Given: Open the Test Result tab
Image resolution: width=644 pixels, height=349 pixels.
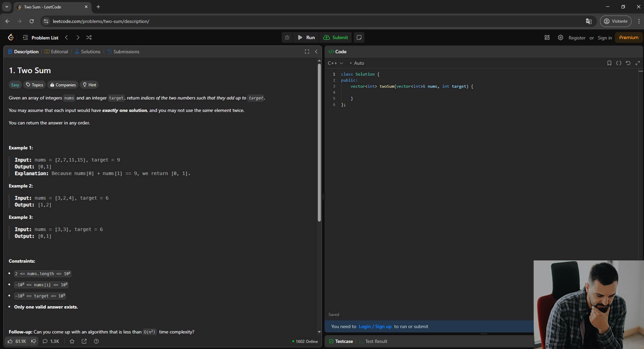Looking at the screenshot, I should coord(373,341).
